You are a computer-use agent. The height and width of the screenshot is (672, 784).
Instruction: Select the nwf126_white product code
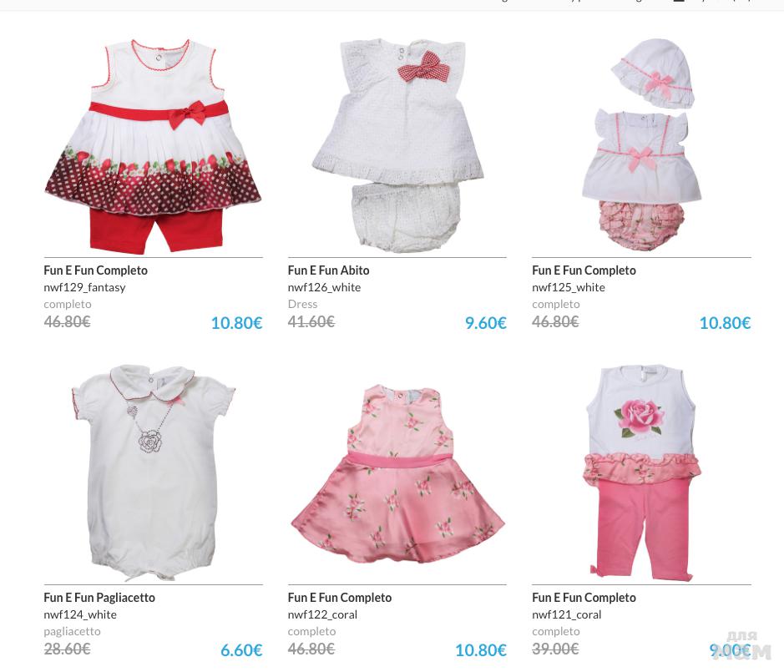click(x=324, y=287)
